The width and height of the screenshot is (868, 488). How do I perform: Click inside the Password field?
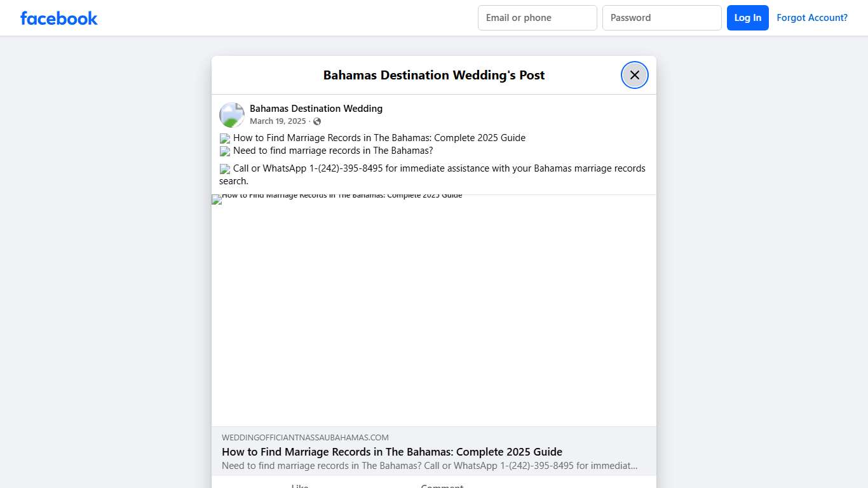click(x=661, y=18)
